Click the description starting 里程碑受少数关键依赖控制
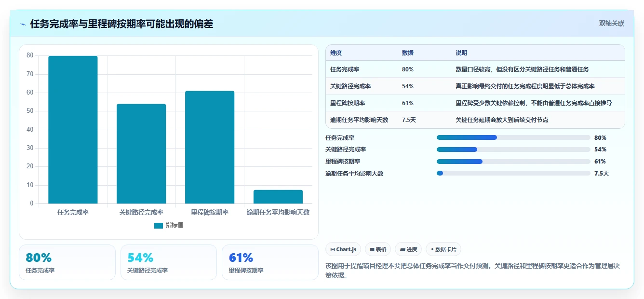Viewport: 644px width, 299px height. 534,103
